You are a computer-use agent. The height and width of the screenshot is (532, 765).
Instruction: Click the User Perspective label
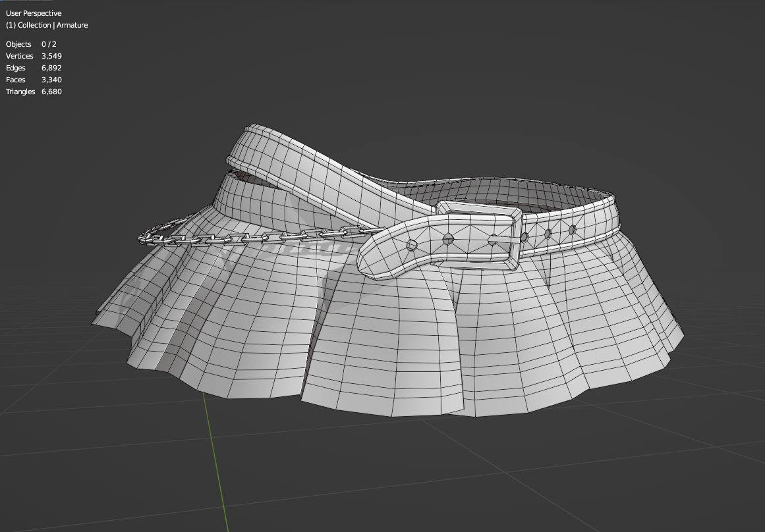(34, 13)
